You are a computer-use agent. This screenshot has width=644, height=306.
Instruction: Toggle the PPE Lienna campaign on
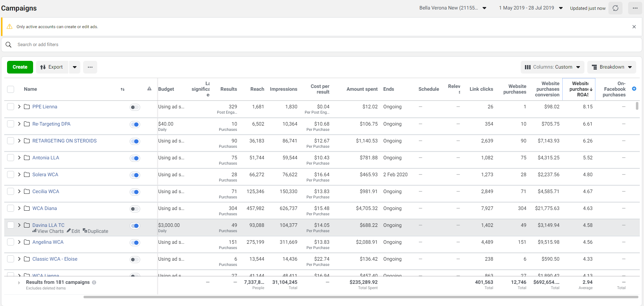[135, 107]
